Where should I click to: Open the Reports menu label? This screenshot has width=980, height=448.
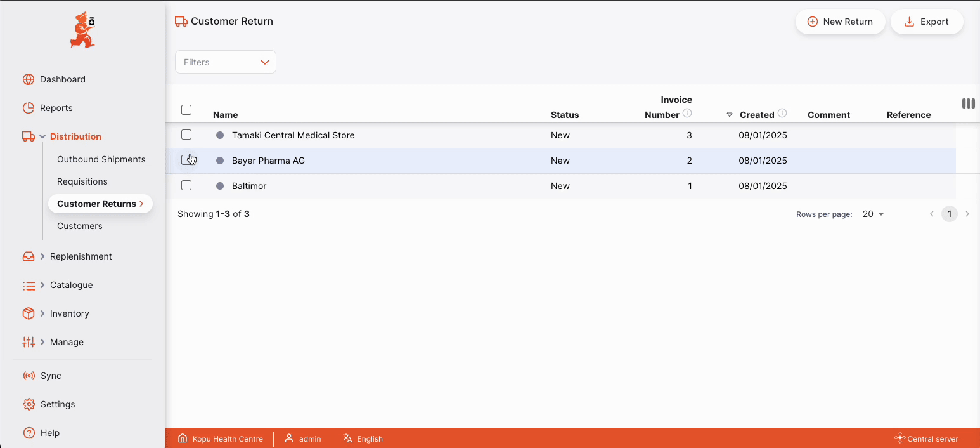click(56, 108)
